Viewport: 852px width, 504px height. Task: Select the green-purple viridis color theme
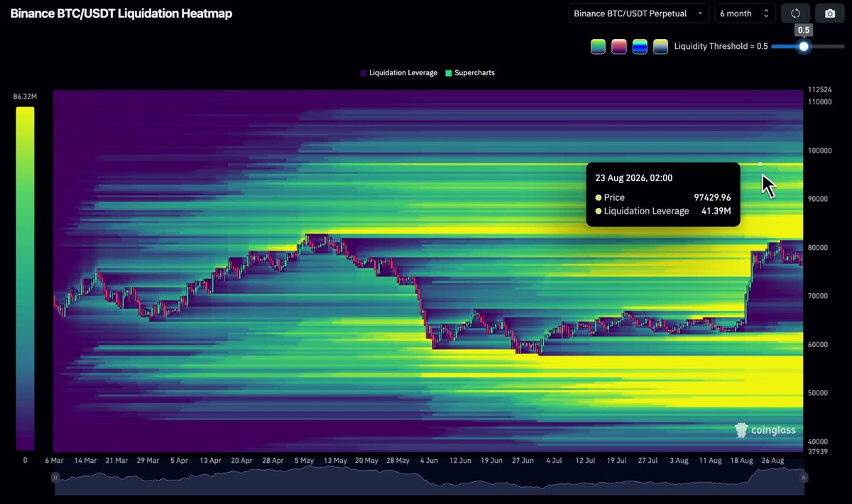tap(598, 46)
